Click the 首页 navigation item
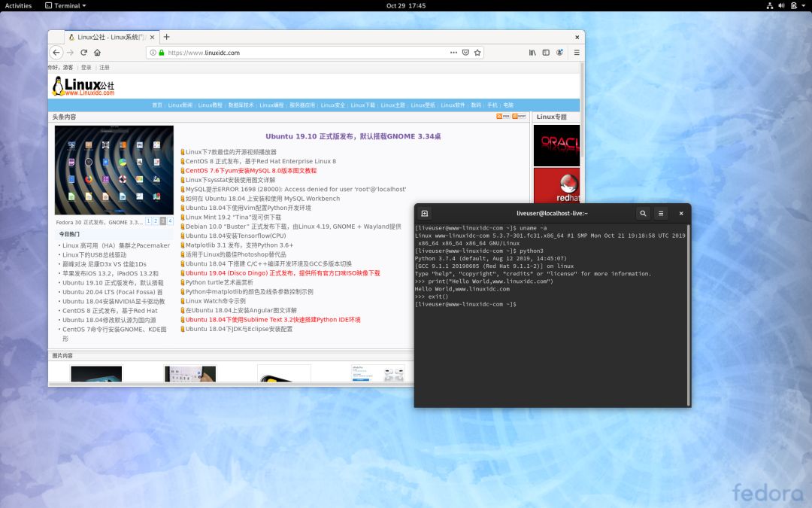Image resolution: width=812 pixels, height=508 pixels. pyautogui.click(x=157, y=105)
